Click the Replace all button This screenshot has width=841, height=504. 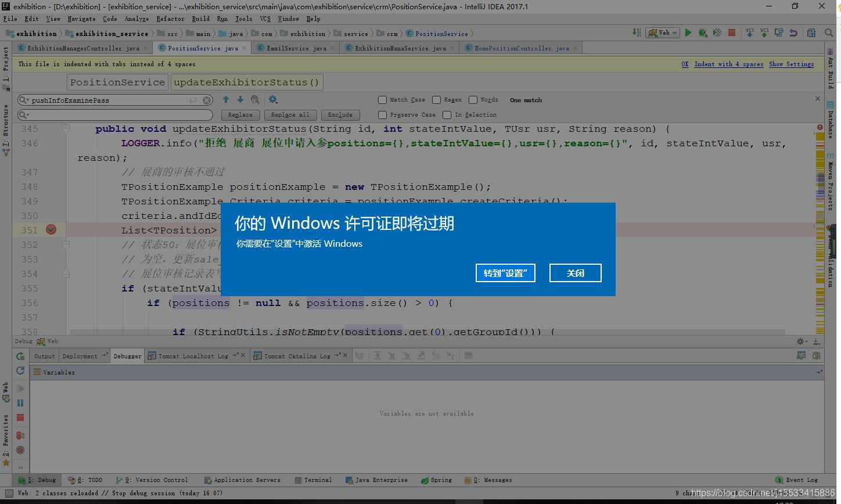tap(290, 115)
